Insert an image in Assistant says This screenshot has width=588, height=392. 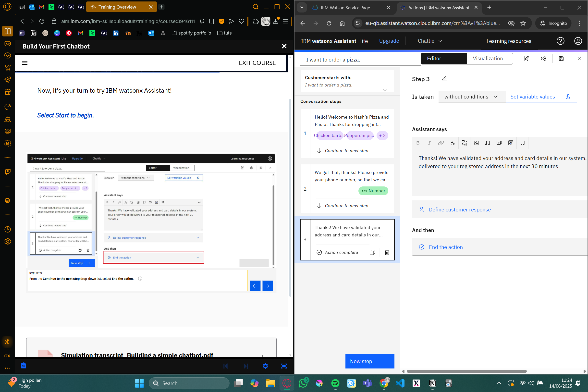tap(476, 143)
